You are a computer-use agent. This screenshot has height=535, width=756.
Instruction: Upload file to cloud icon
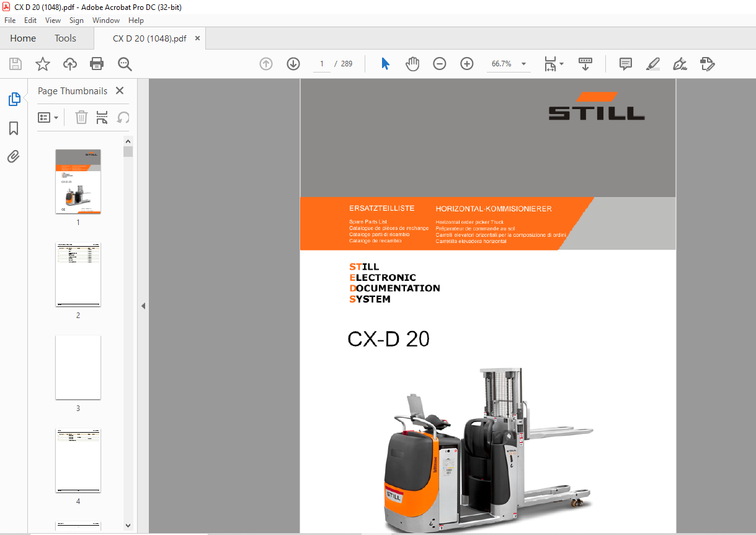click(70, 64)
